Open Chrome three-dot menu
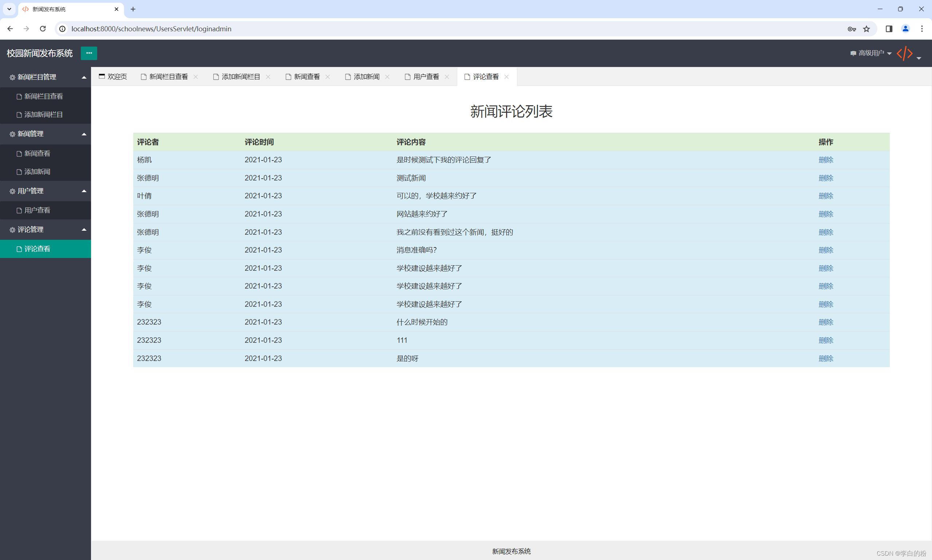 coord(922,29)
